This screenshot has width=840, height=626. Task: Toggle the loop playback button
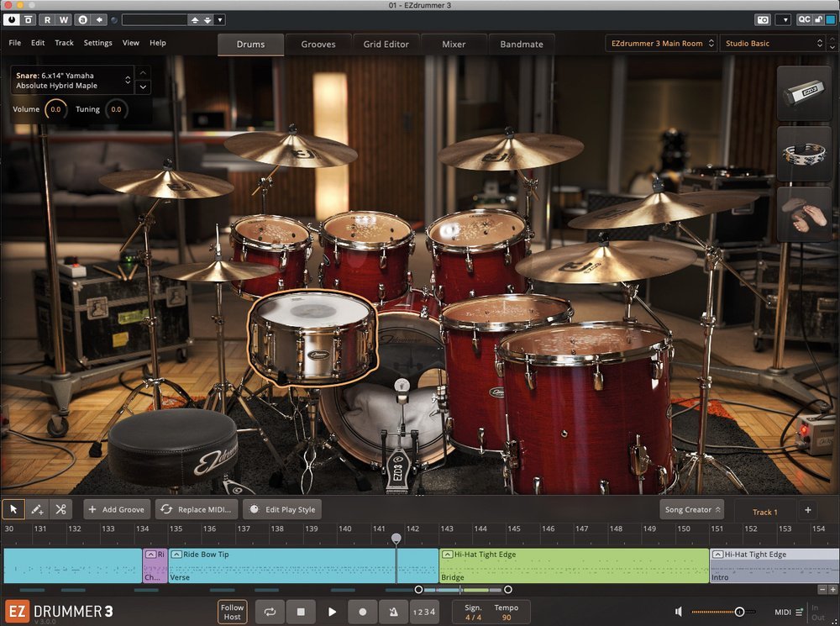tap(270, 612)
